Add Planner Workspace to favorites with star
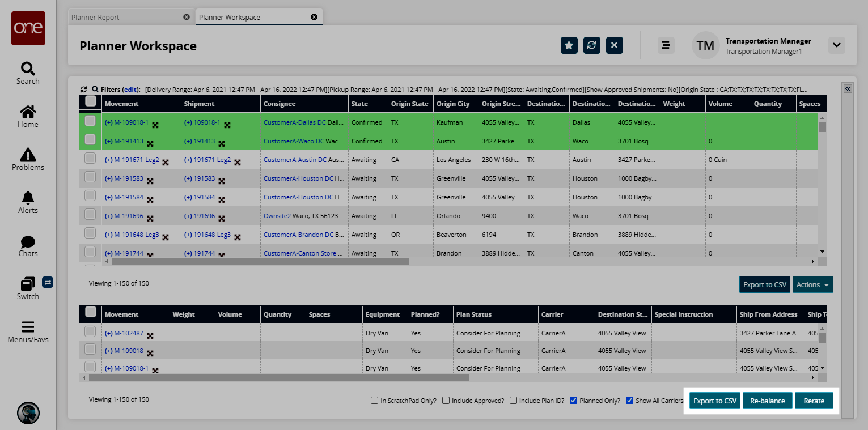Image resolution: width=868 pixels, height=430 pixels. click(569, 45)
